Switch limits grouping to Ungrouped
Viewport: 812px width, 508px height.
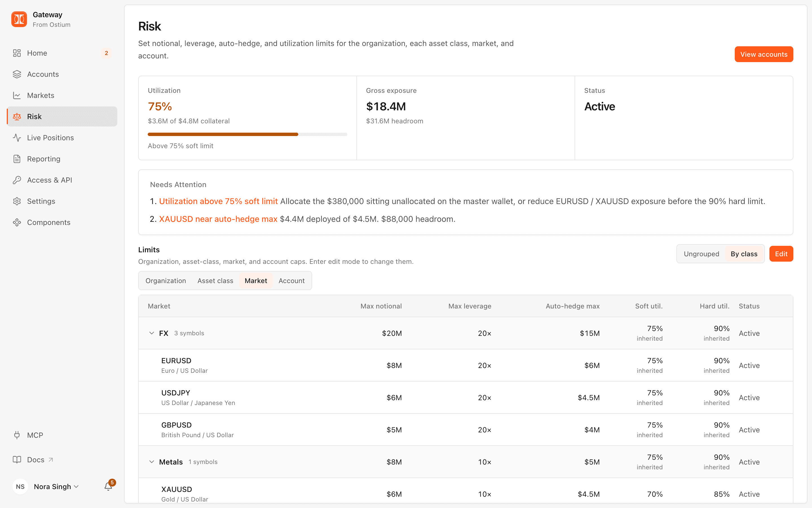tap(701, 254)
